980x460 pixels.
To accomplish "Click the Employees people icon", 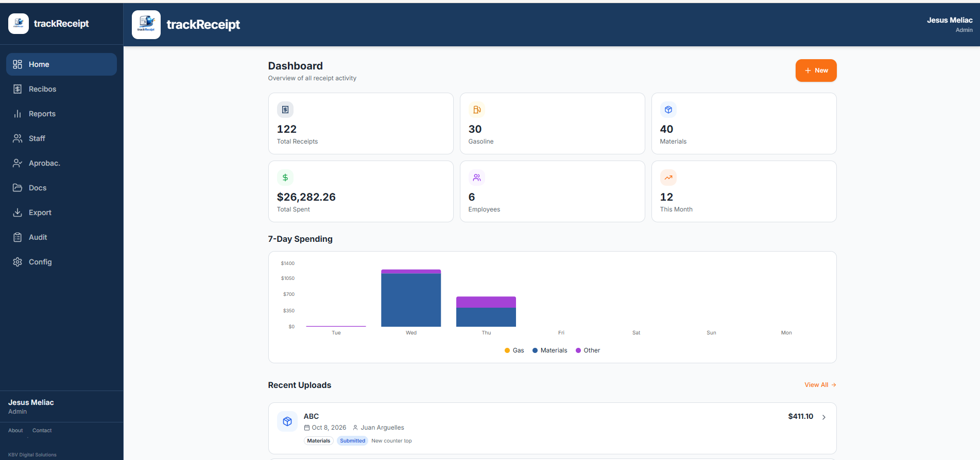I will (477, 178).
